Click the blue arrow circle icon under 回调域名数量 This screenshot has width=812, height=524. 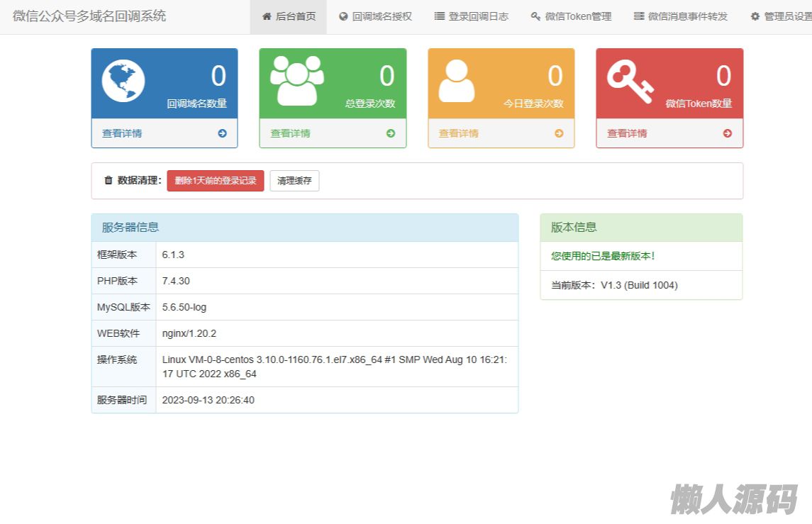pyautogui.click(x=222, y=133)
